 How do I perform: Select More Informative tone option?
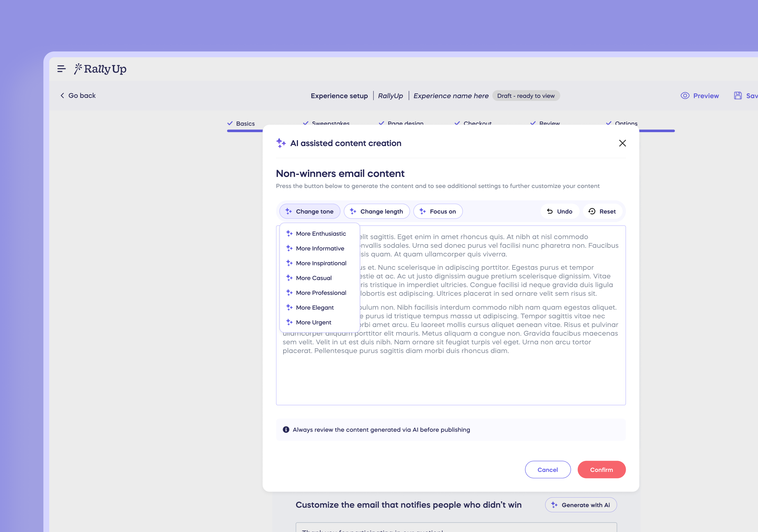(319, 248)
